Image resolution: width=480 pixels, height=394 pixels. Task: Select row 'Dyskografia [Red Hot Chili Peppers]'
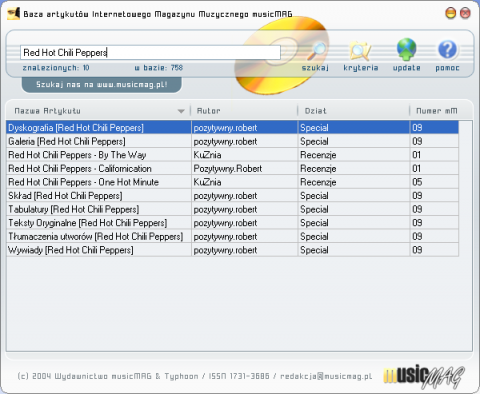tap(232, 128)
